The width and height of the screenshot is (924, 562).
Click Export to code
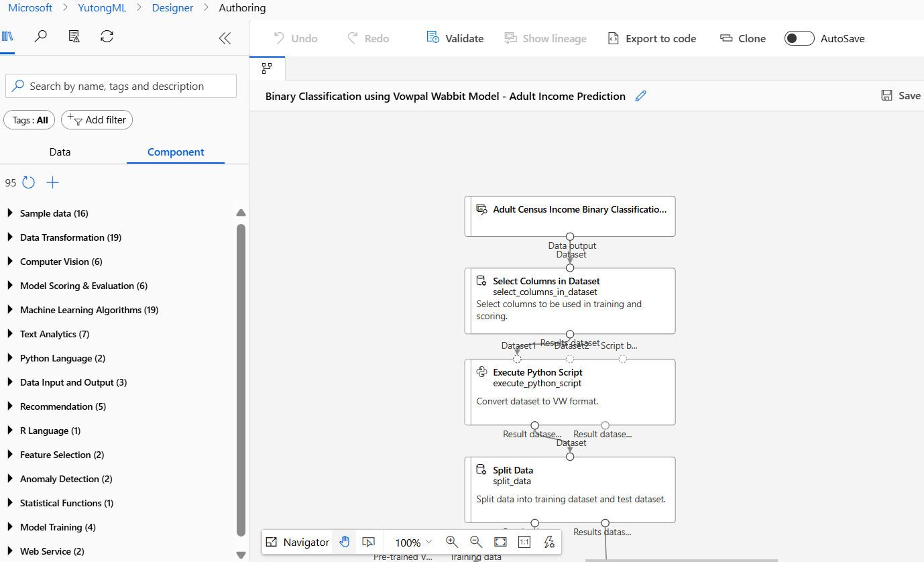pyautogui.click(x=652, y=38)
